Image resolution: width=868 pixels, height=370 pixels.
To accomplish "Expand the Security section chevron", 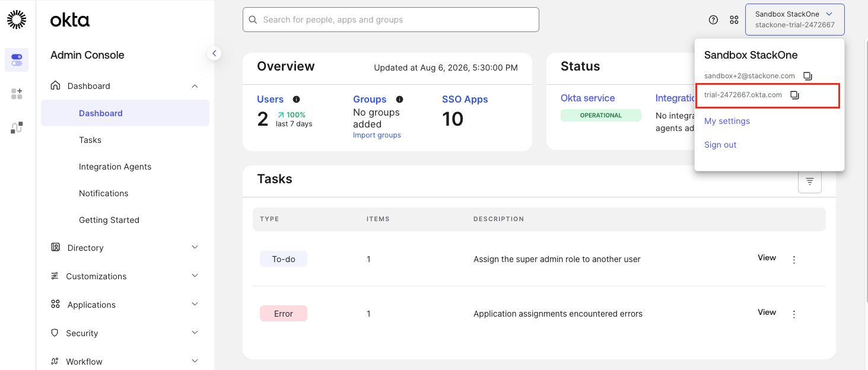I will (195, 333).
